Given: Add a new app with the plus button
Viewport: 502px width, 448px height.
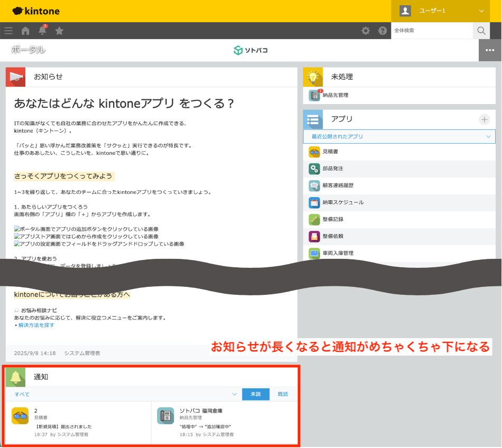Looking at the screenshot, I should [x=484, y=119].
